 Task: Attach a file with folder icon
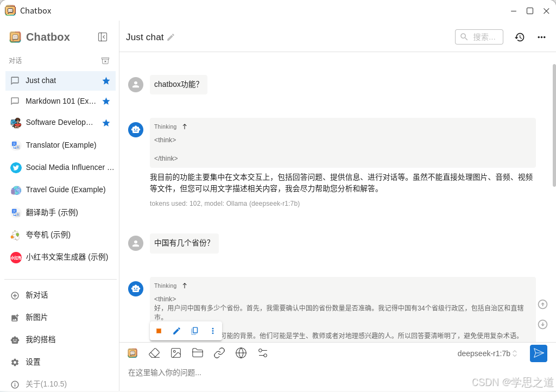(198, 353)
